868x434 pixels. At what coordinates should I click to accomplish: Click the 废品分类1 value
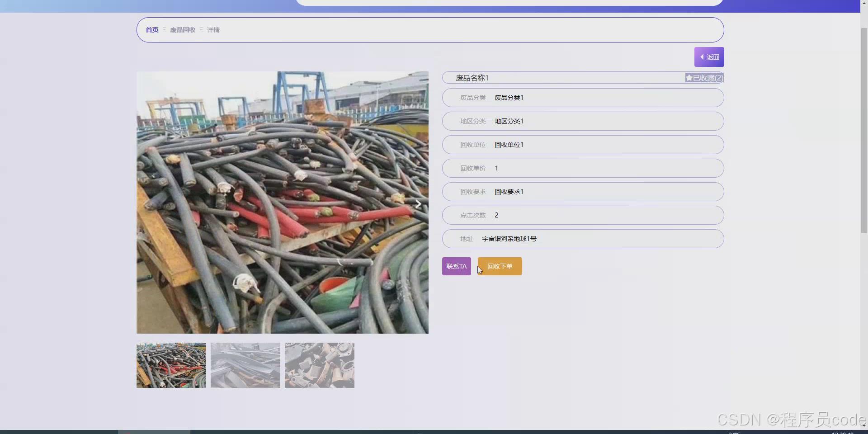(x=509, y=98)
